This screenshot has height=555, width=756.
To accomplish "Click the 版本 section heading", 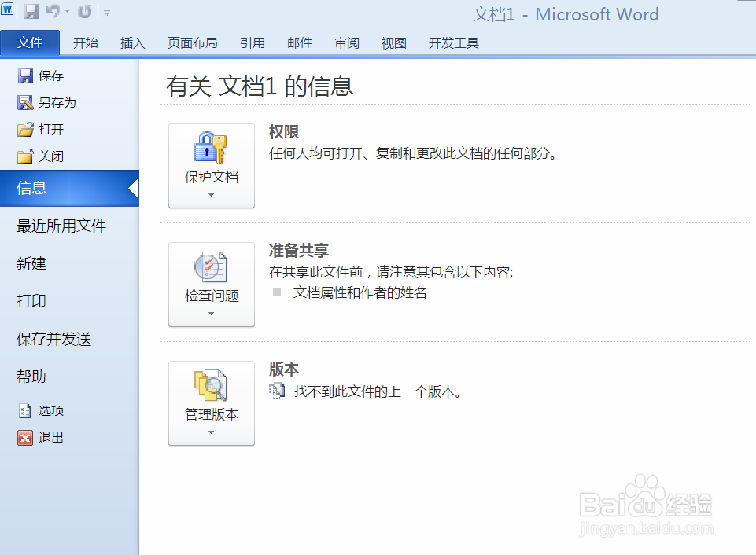I will 284,369.
